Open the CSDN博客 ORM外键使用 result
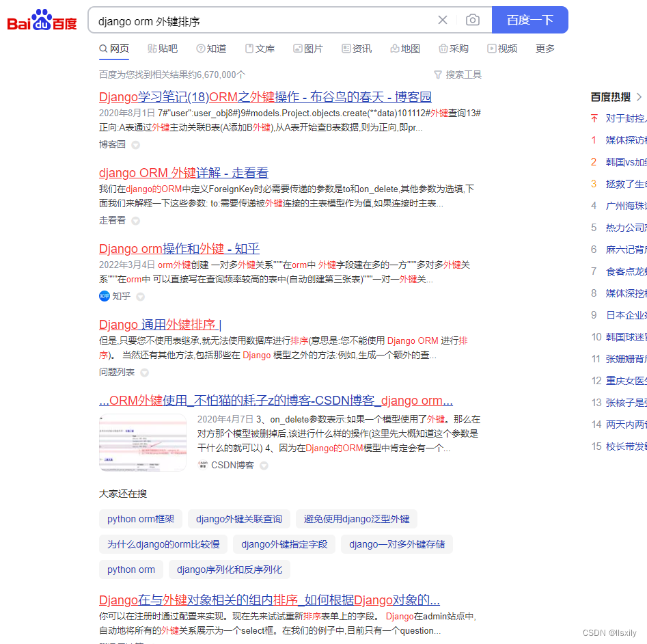647x644 pixels. pyautogui.click(x=276, y=401)
